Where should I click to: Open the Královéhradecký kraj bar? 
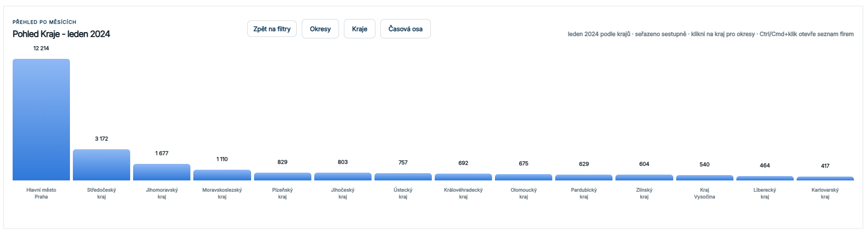[463, 177]
